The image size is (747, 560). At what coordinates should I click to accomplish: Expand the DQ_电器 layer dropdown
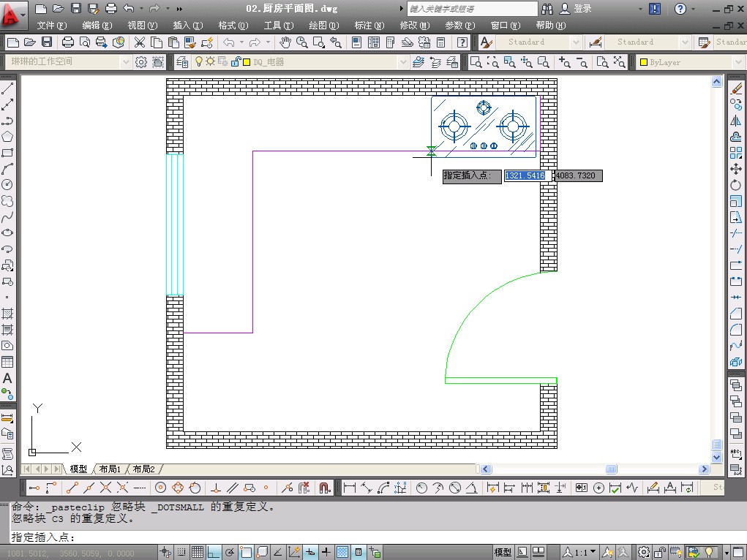click(402, 62)
